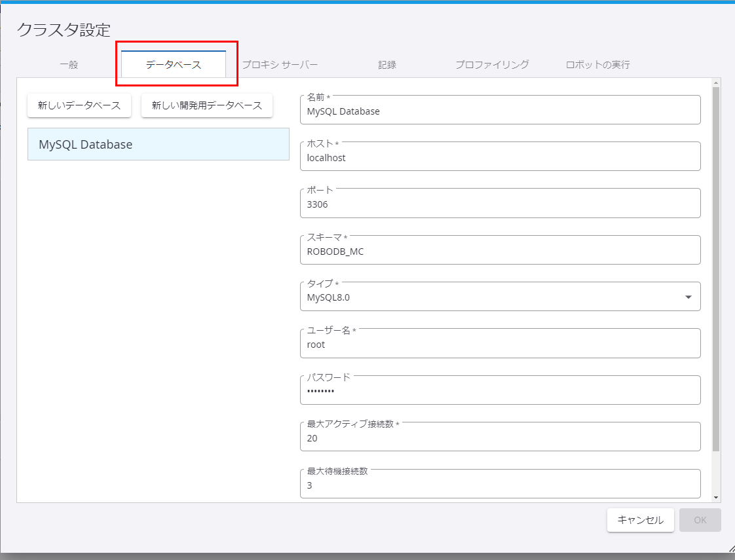This screenshot has height=560, width=735.
Task: Edit the 最大アクティブ接続数 field
Action: point(500,437)
